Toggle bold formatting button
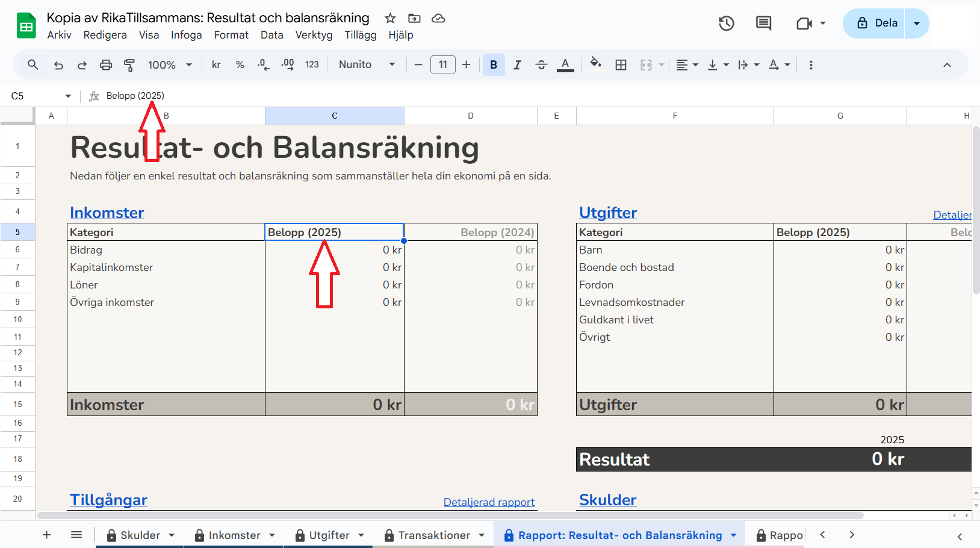The image size is (980, 548). click(494, 65)
